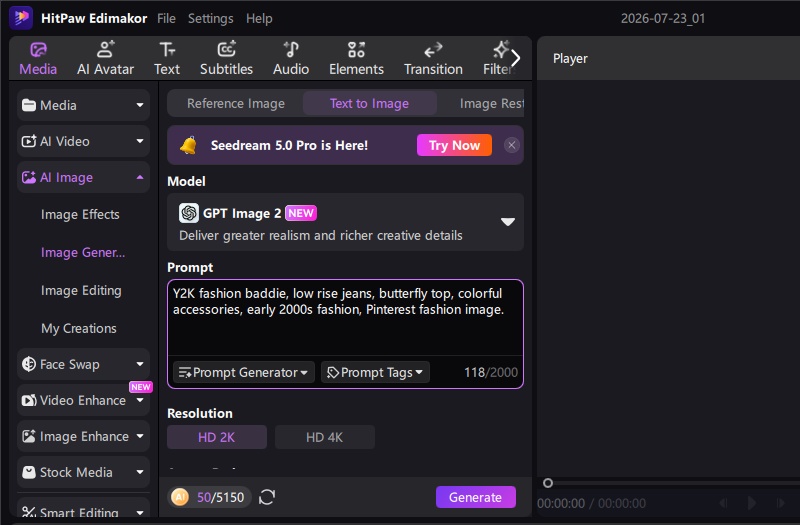Screen dimensions: 800x525
Task: Open the Audio tool
Action: point(291,59)
